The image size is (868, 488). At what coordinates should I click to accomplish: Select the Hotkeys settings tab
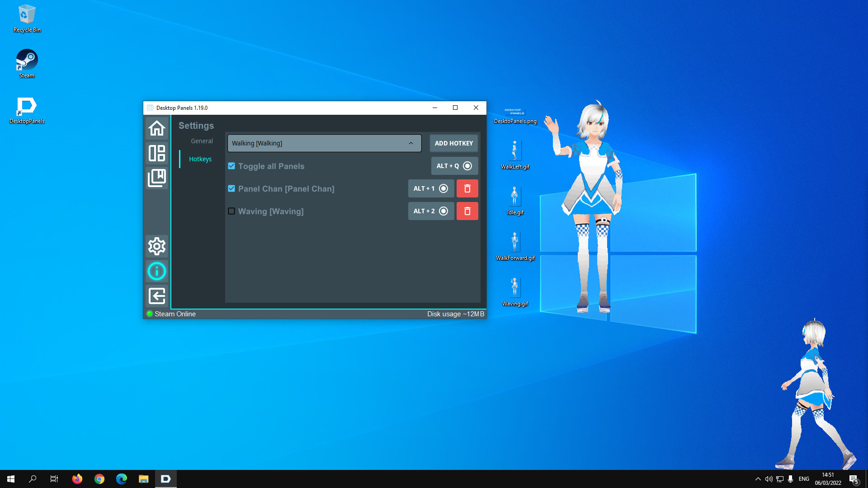pyautogui.click(x=200, y=159)
